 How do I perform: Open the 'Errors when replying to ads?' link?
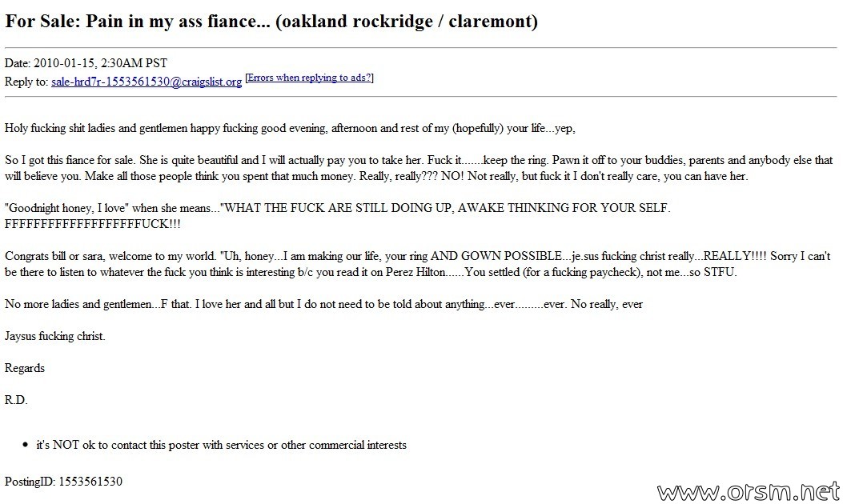pos(309,78)
